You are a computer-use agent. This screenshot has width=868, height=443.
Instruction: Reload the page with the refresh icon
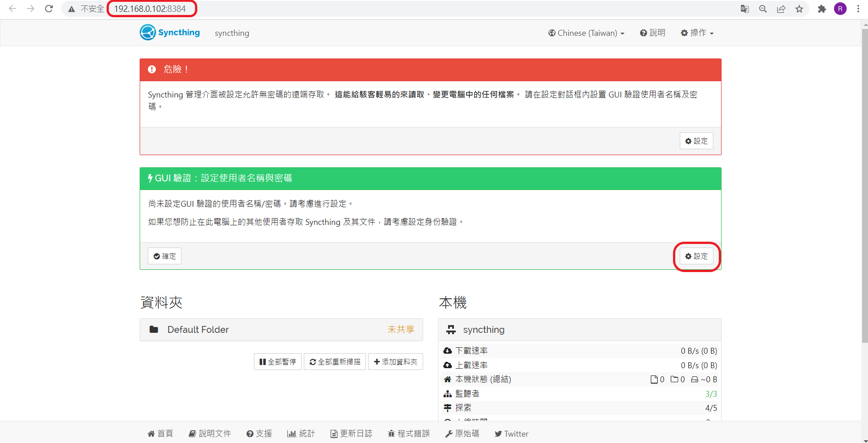49,9
